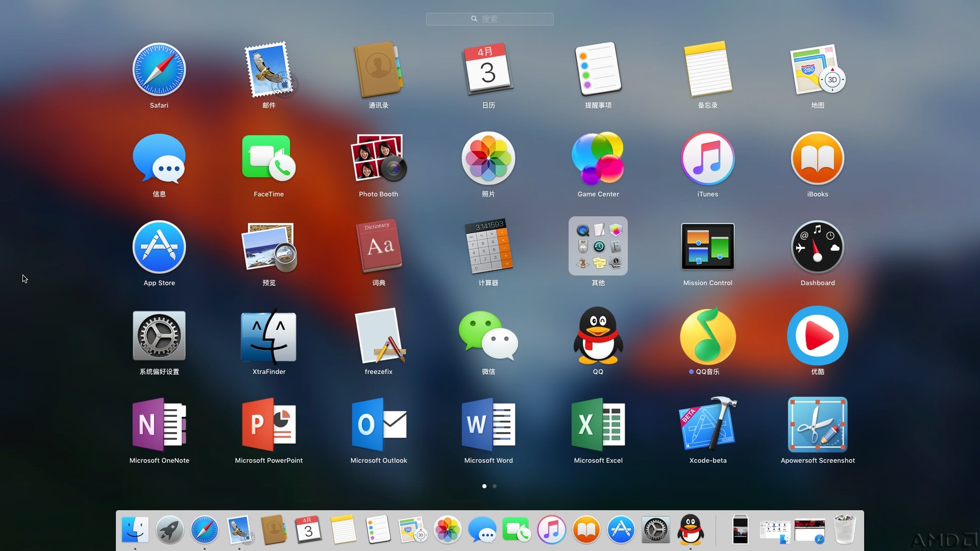Open Calendar from the Dock
The image size is (980, 551).
click(308, 530)
